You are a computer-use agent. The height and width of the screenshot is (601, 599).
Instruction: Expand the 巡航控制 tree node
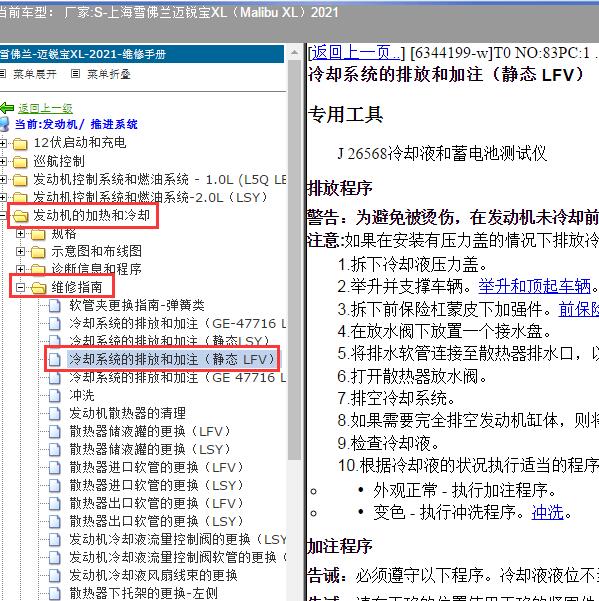[x=3, y=162]
